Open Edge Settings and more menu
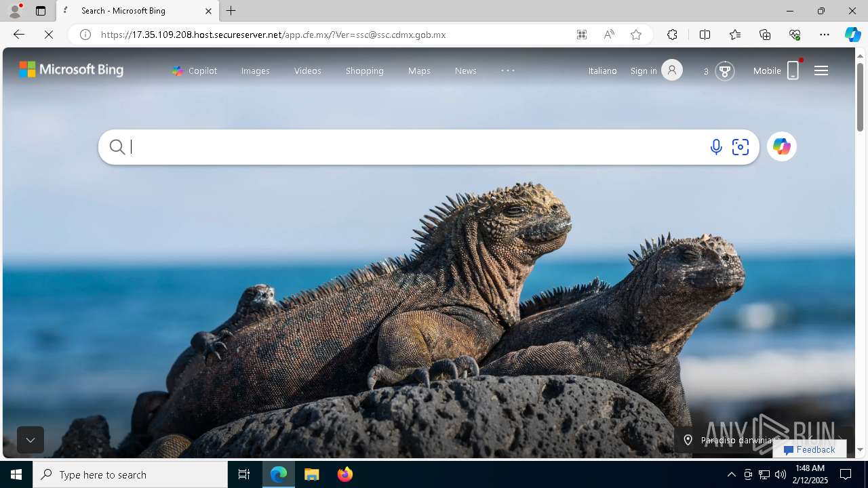Image resolution: width=868 pixels, height=488 pixels. coord(825,35)
